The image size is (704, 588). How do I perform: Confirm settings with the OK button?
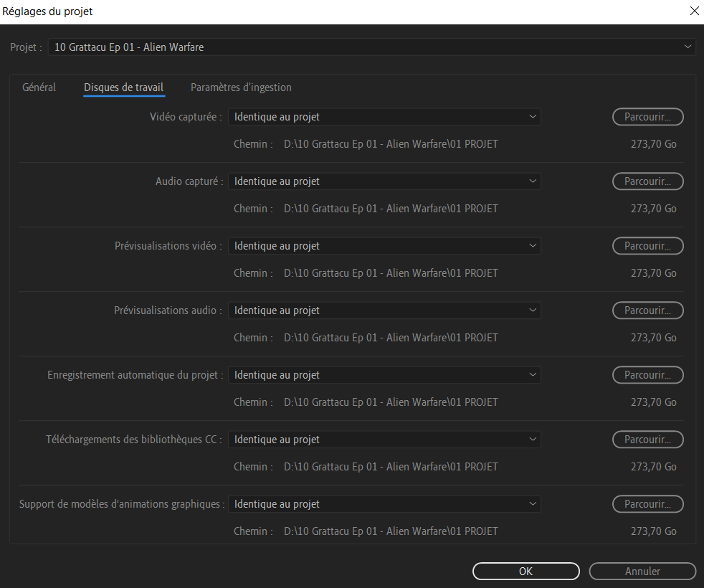pyautogui.click(x=525, y=571)
